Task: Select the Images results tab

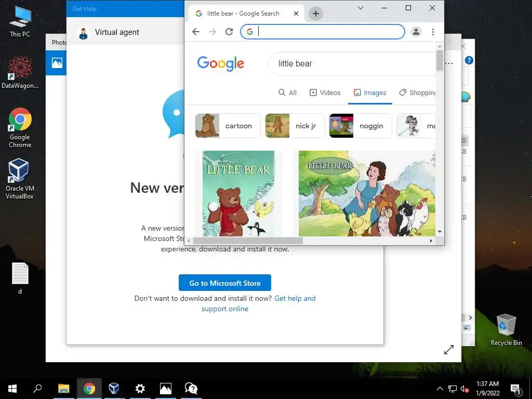Action: pos(370,92)
